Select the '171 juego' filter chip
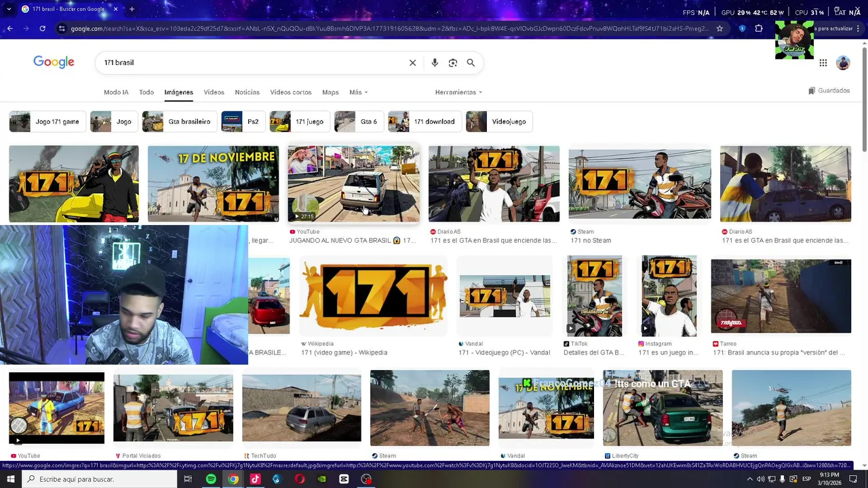 point(299,121)
